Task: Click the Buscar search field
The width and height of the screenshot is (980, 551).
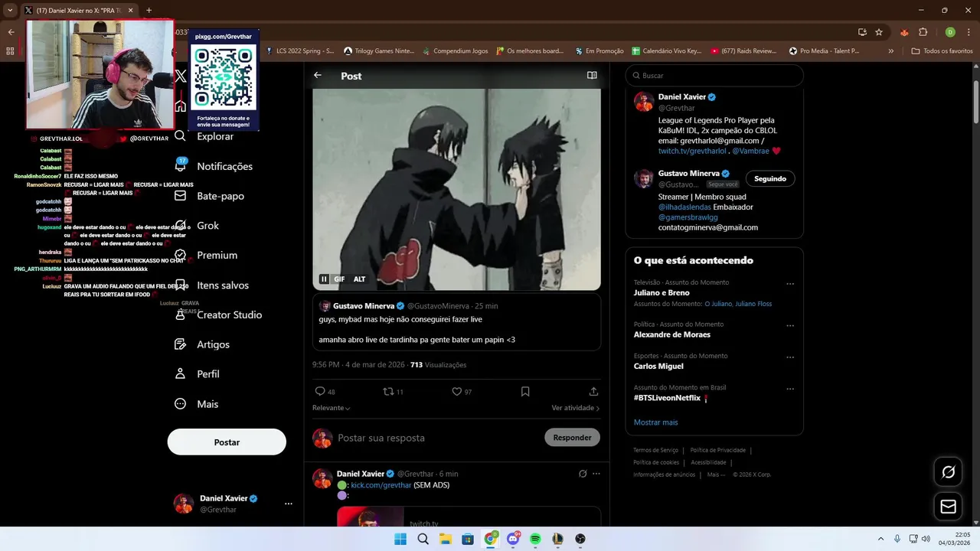Action: (x=714, y=75)
